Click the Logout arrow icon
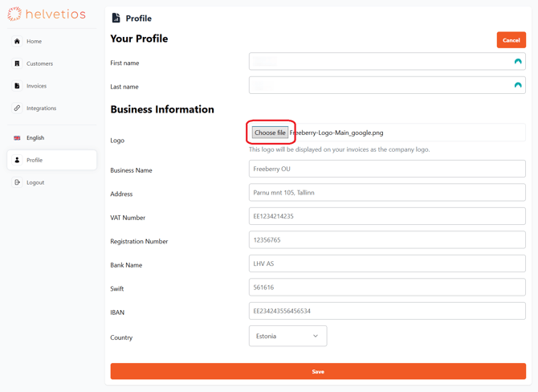Viewport: 538px width, 392px height. 17,182
